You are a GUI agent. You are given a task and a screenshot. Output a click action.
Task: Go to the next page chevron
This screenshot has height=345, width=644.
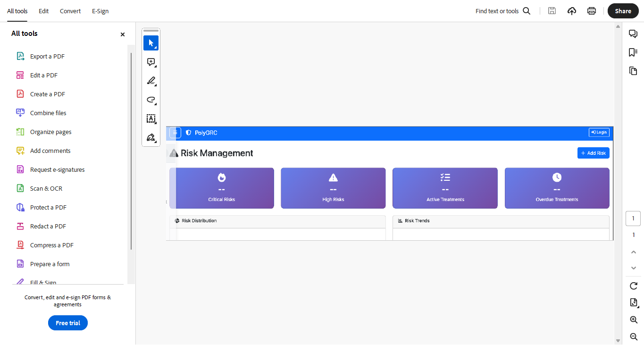(x=634, y=268)
